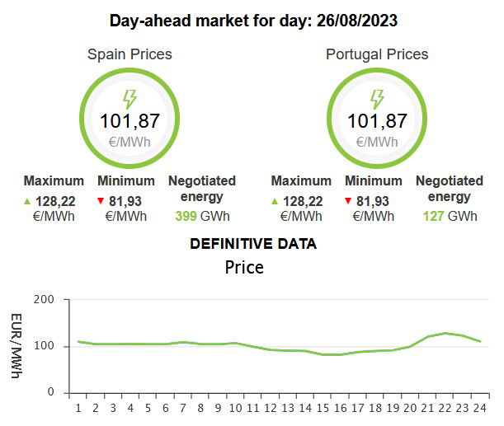
Task: Click Spain's red minimum down-arrow icon
Action: [x=101, y=201]
